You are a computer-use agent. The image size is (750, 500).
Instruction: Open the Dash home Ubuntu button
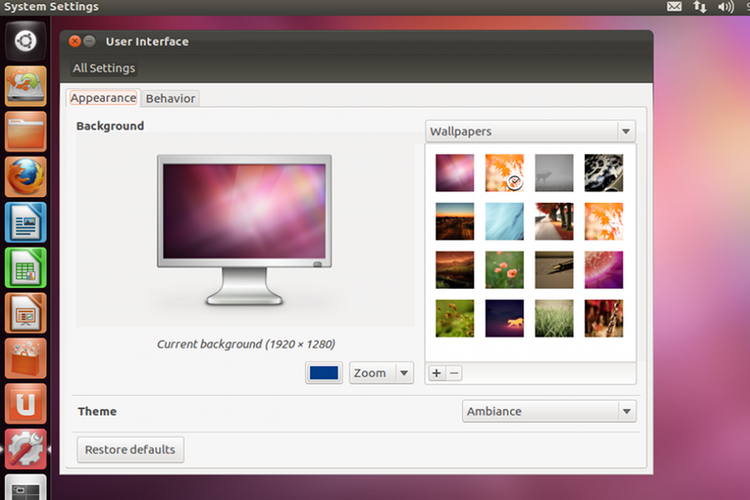pyautogui.click(x=26, y=42)
